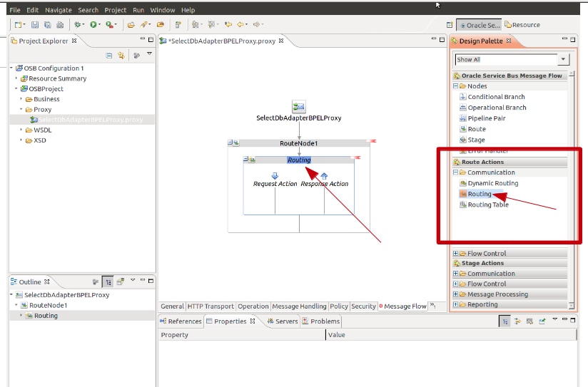This screenshot has width=588, height=387.
Task: Expand Stage Actions Communication folder
Action: point(455,274)
